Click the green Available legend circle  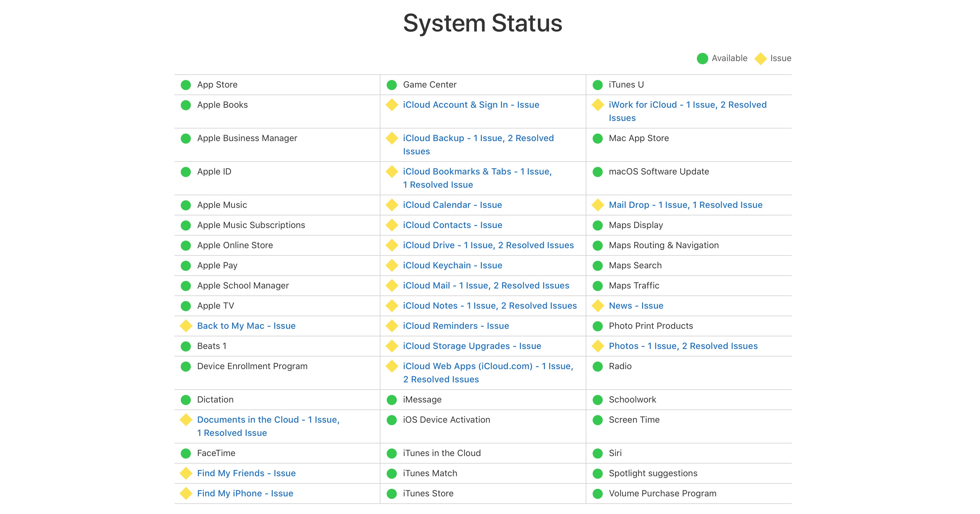(x=702, y=59)
